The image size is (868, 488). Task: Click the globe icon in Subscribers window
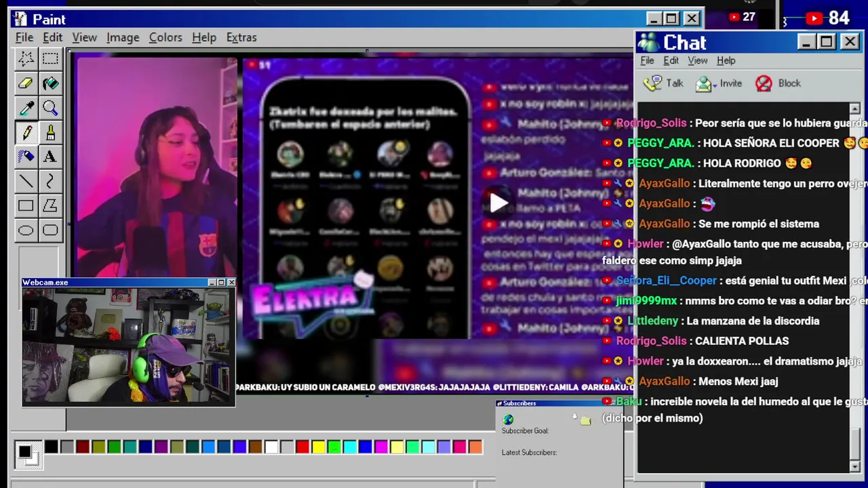508,420
